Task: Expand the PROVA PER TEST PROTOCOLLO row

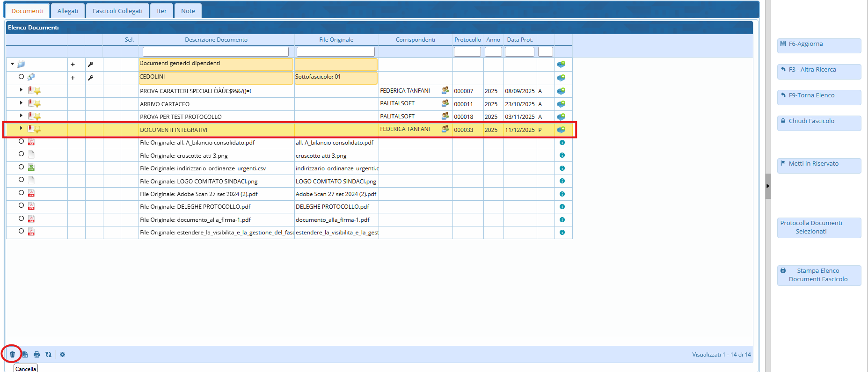Action: point(21,116)
